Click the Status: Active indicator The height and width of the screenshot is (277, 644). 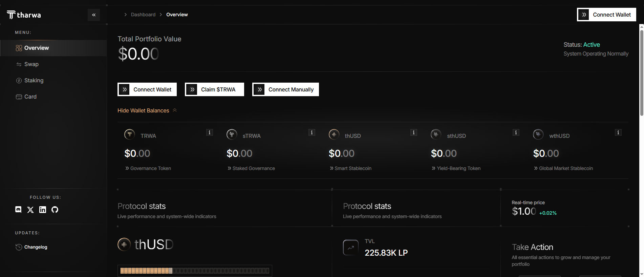[582, 45]
